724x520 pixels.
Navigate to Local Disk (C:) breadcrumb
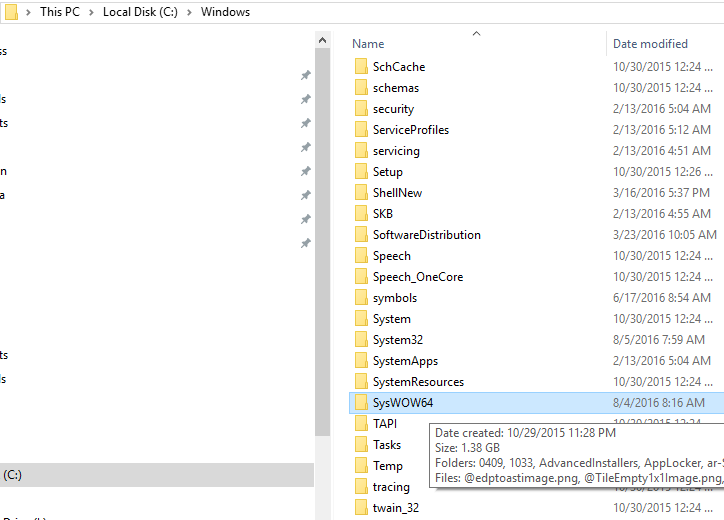pyautogui.click(x=140, y=12)
